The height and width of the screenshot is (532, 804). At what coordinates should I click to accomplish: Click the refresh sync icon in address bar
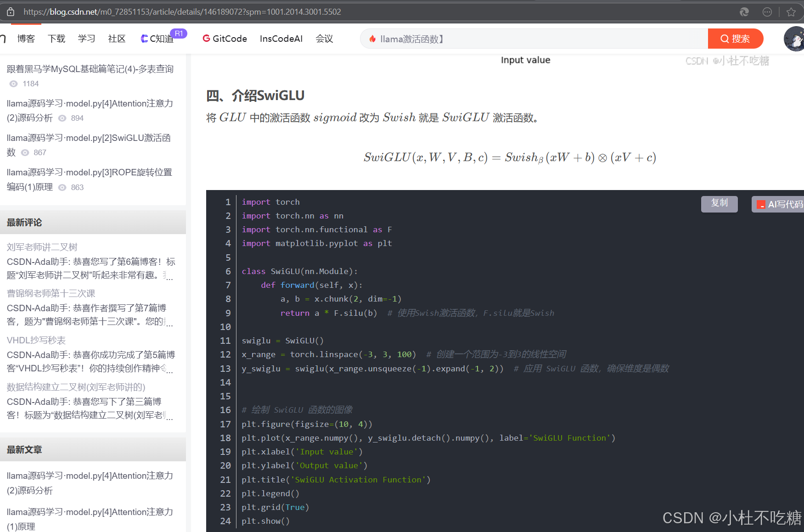point(744,12)
